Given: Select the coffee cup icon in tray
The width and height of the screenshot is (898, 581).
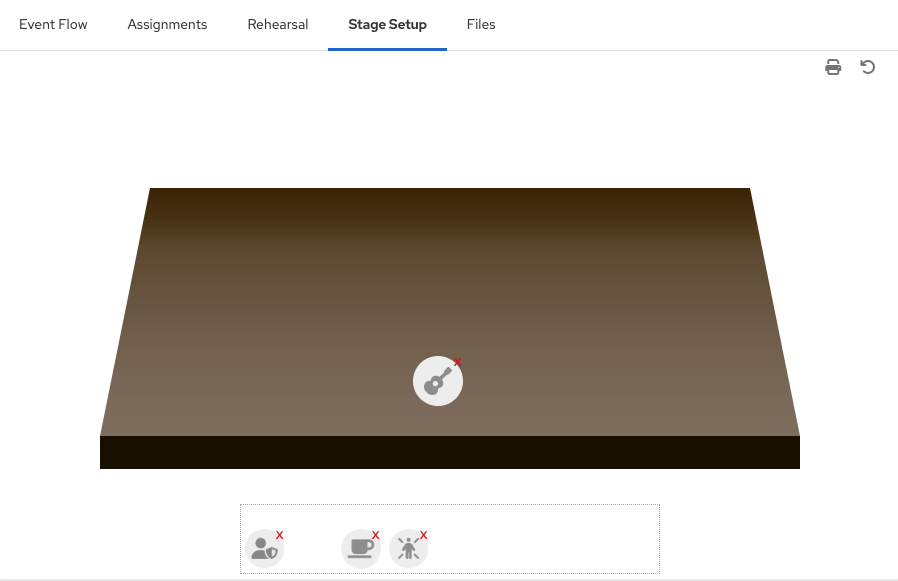Looking at the screenshot, I should tap(360, 549).
